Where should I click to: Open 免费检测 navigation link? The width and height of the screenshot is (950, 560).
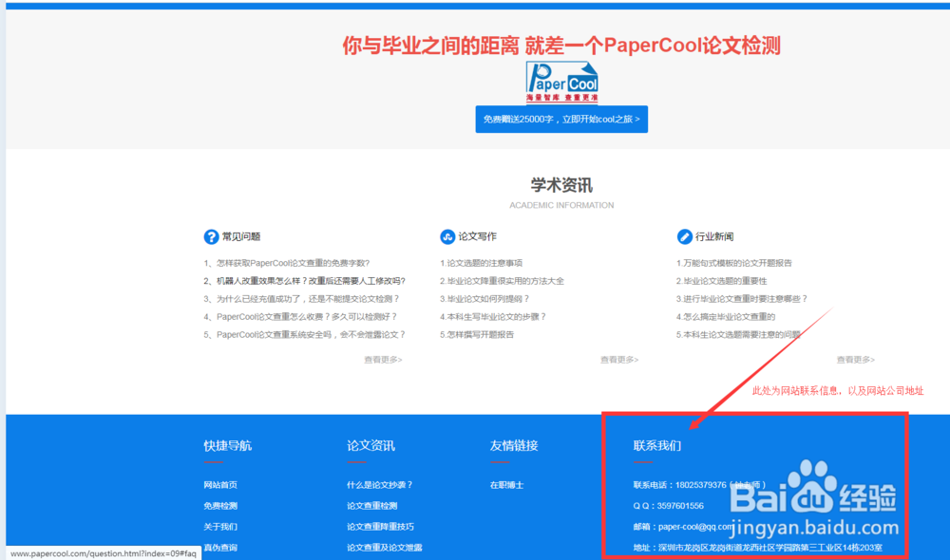pyautogui.click(x=219, y=505)
